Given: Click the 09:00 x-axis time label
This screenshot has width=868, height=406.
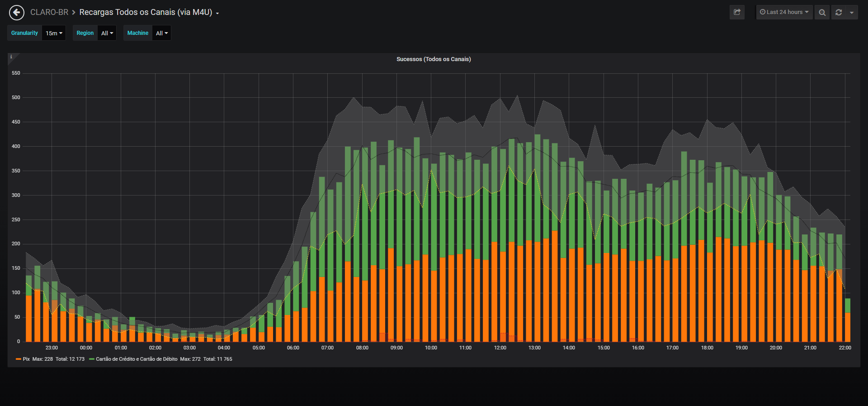Looking at the screenshot, I should point(396,348).
